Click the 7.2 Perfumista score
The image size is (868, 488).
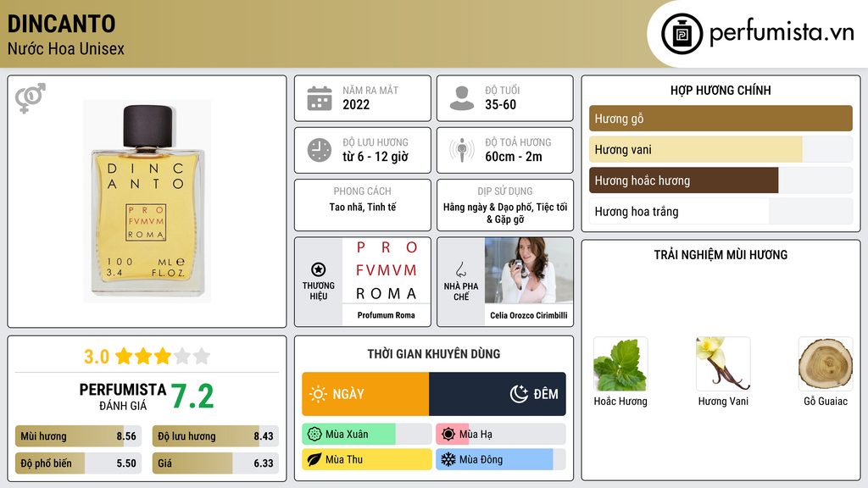tap(192, 396)
